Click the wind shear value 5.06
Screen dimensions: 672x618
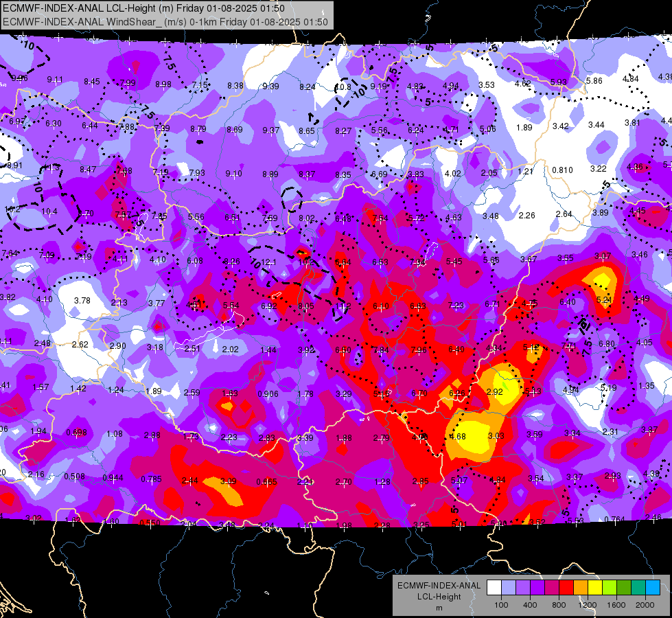coord(488,128)
